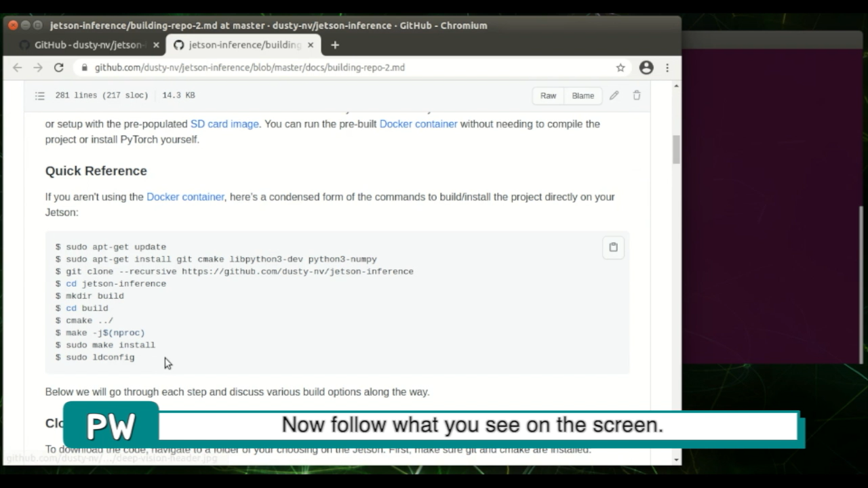Click the list outline icon beside line count
Image resolution: width=868 pixels, height=488 pixels.
tap(40, 96)
